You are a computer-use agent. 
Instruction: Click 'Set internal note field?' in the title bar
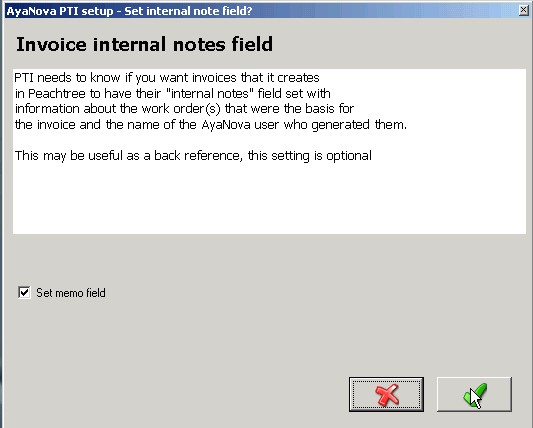188,11
